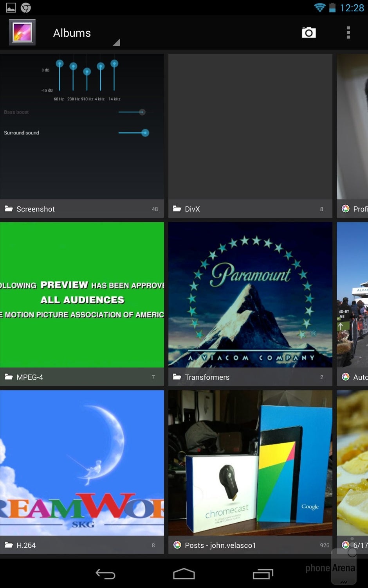This screenshot has width=368, height=588.
Task: Tap the Chrome notification icon in status bar
Action: pos(26,8)
